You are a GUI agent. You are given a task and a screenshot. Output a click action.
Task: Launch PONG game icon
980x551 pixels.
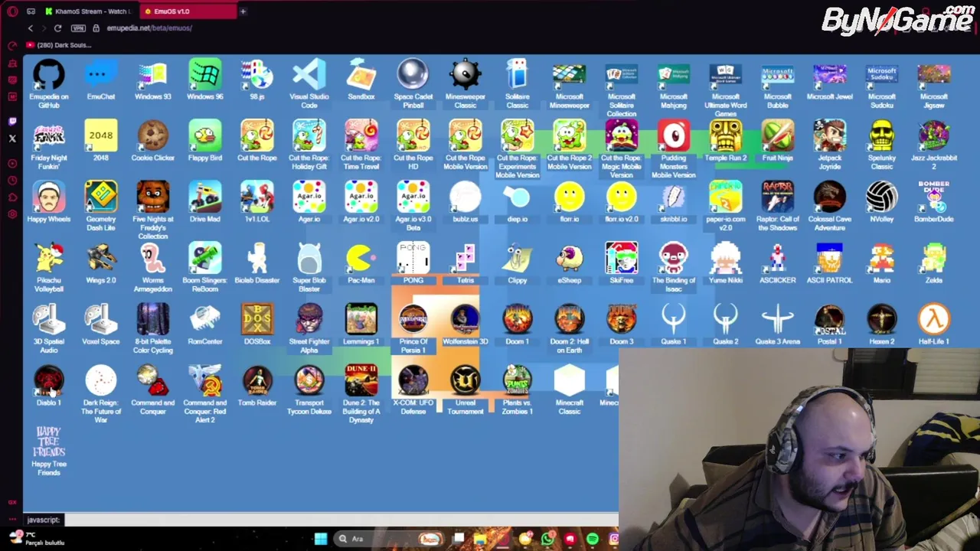pos(413,263)
